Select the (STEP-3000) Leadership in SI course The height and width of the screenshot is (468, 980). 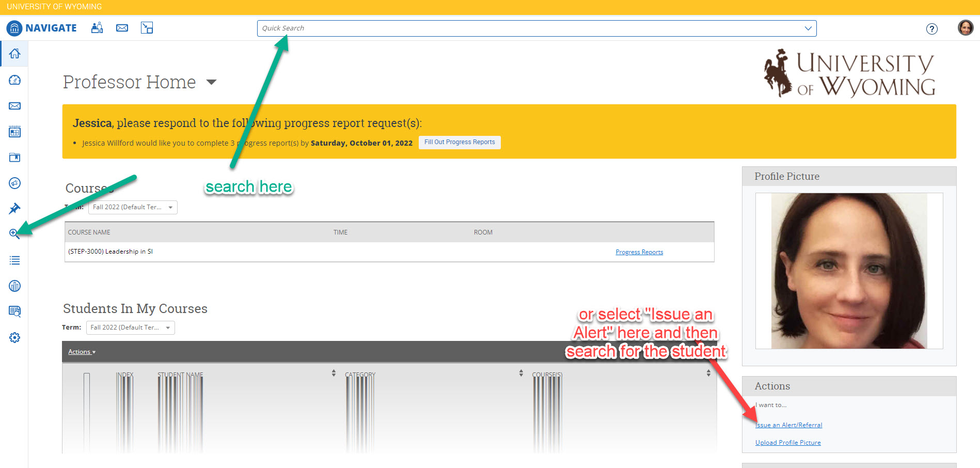(x=110, y=252)
